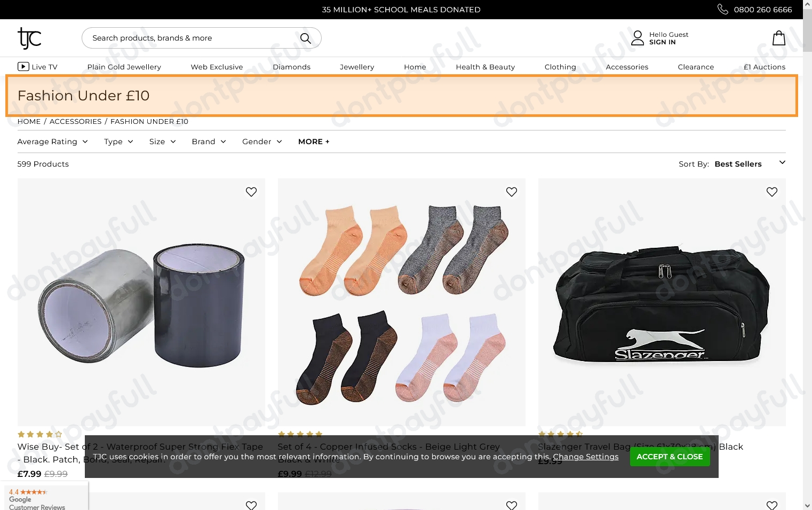The width and height of the screenshot is (812, 510).
Task: Open Accessories menu
Action: tap(627, 67)
